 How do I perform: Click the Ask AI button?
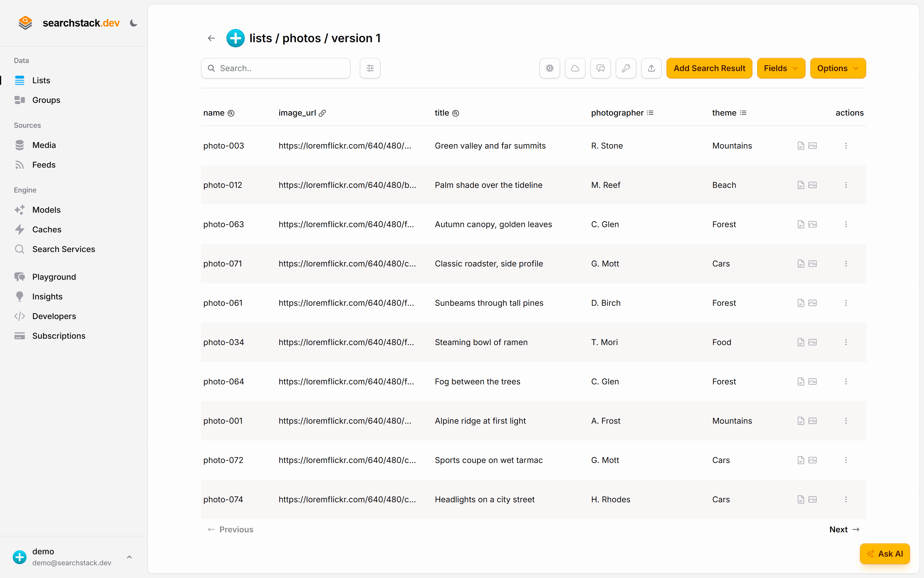pos(885,553)
